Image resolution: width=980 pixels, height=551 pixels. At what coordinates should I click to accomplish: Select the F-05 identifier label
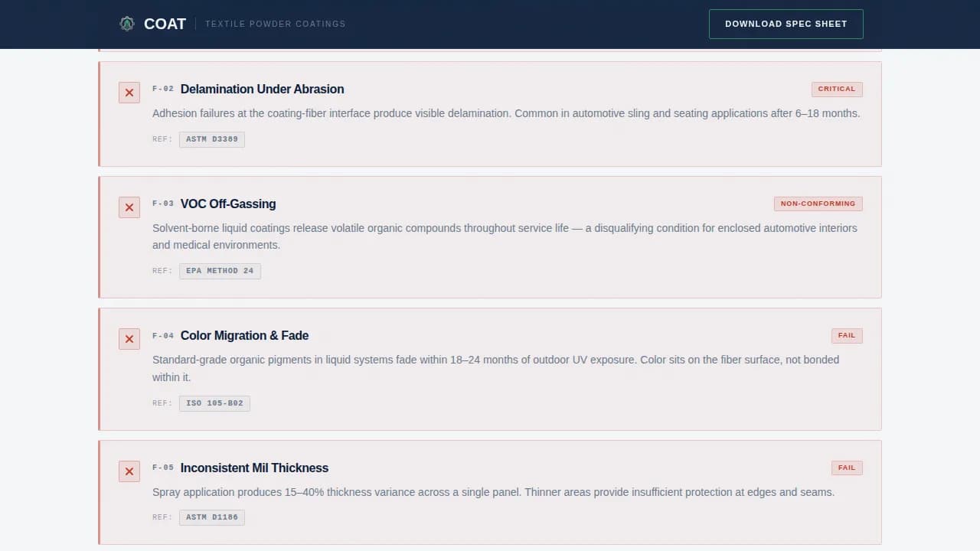point(163,467)
